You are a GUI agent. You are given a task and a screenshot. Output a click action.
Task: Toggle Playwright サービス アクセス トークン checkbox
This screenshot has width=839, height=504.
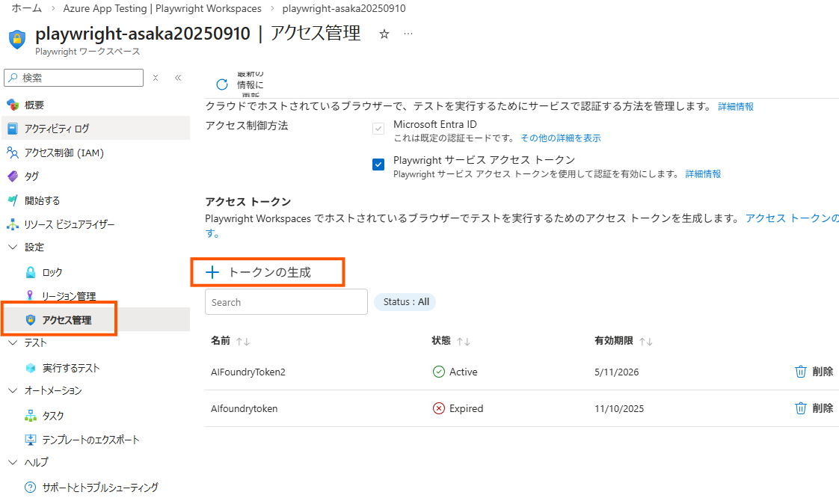[x=378, y=165]
